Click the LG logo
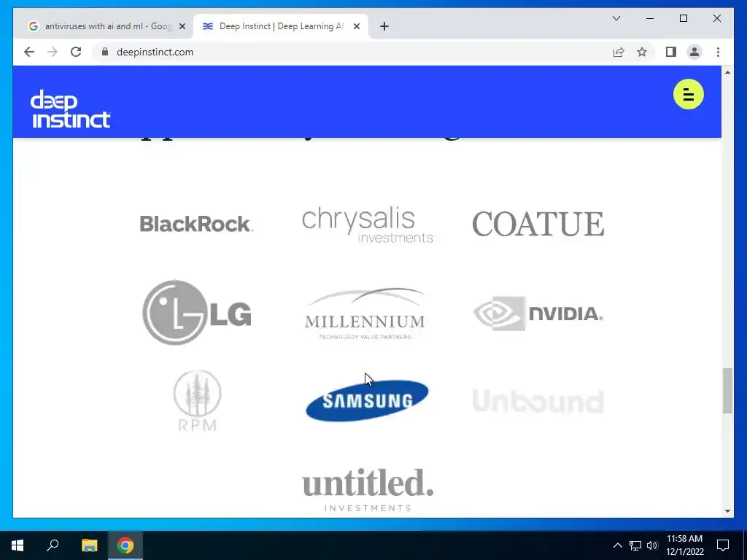This screenshot has width=747, height=560. coord(197,312)
